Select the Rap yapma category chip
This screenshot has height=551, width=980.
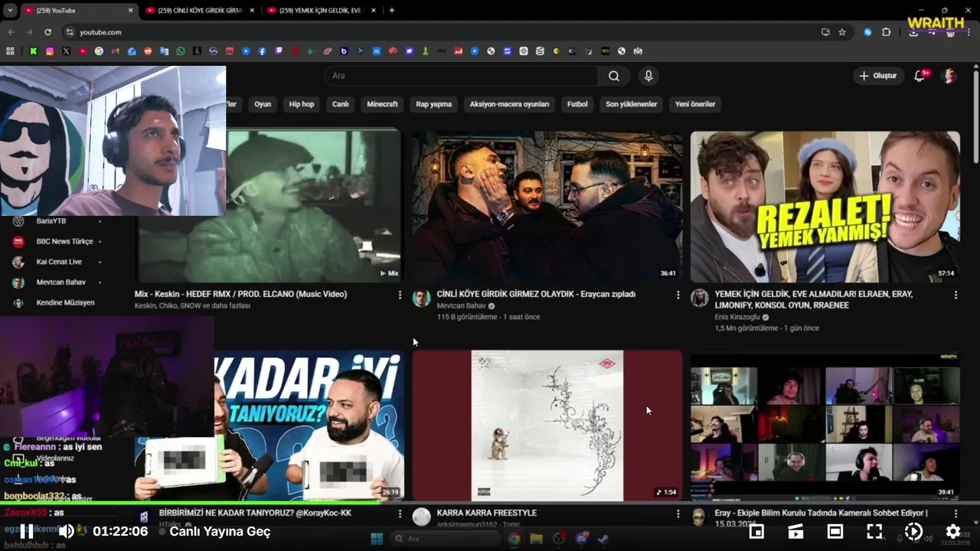(x=434, y=104)
